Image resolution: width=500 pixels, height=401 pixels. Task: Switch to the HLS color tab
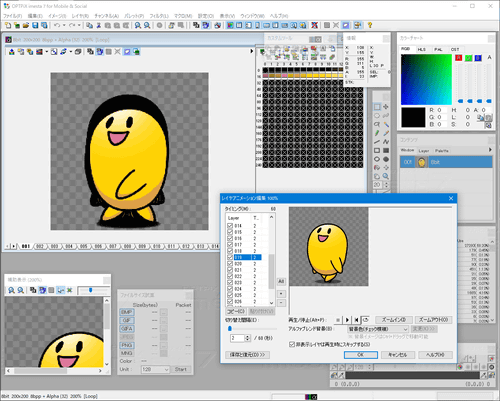click(422, 49)
